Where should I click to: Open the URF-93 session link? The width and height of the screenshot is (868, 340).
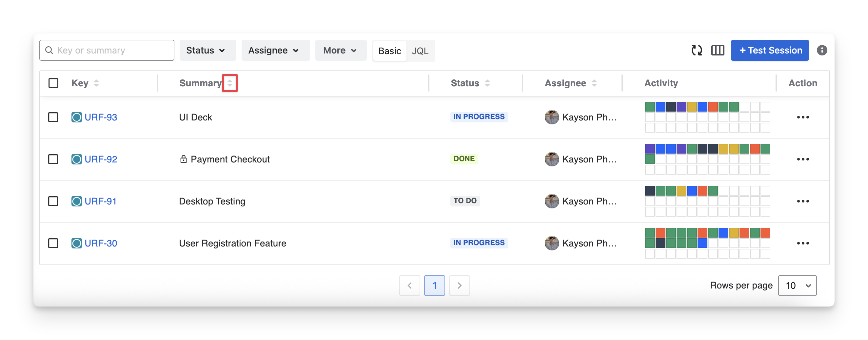101,117
